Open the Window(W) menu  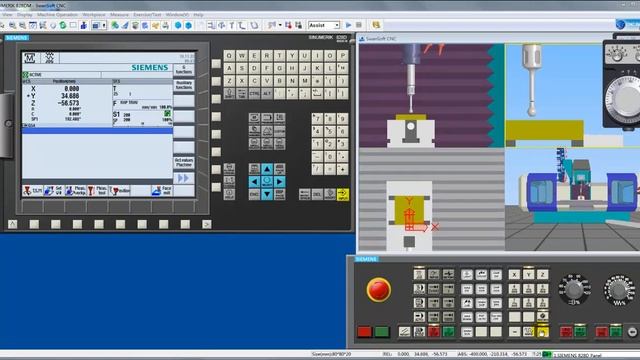(x=177, y=15)
